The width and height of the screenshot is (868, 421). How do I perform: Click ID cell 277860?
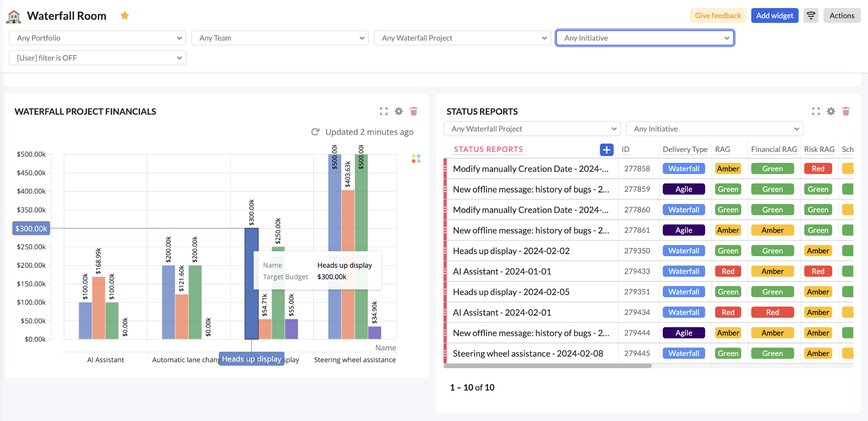pos(637,210)
